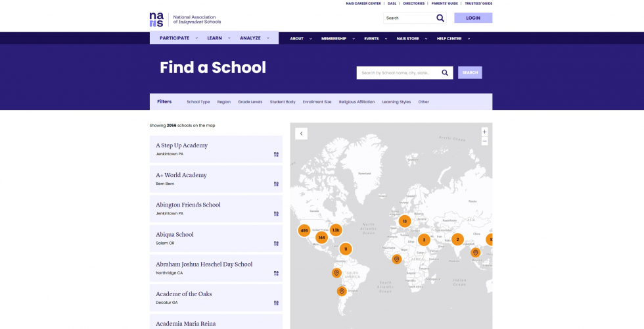Click the LOGIN button
The image size is (644, 329).
[473, 18]
